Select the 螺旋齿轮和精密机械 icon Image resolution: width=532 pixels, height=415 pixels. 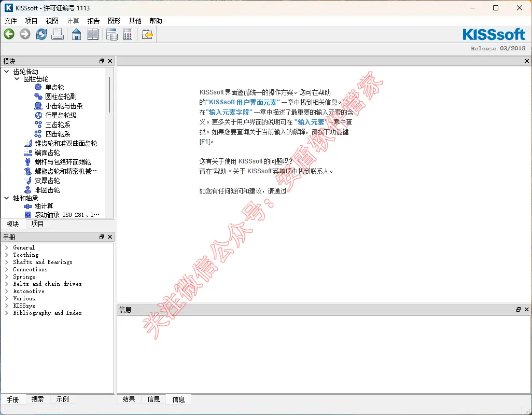coord(28,171)
